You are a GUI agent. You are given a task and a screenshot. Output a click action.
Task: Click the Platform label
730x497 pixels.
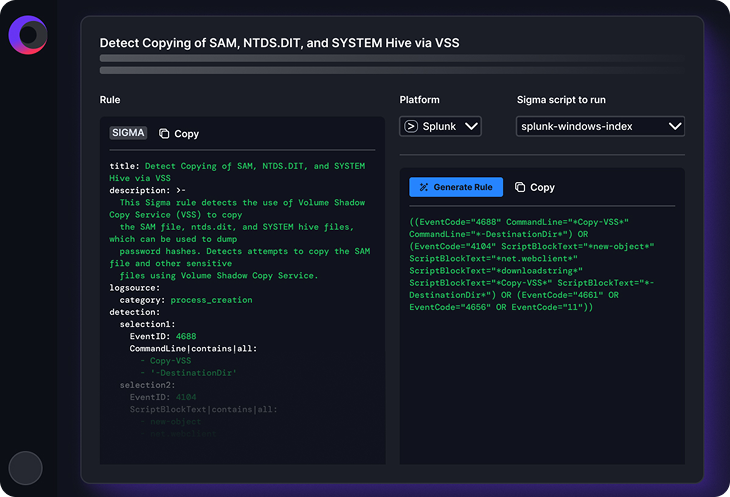click(x=419, y=100)
